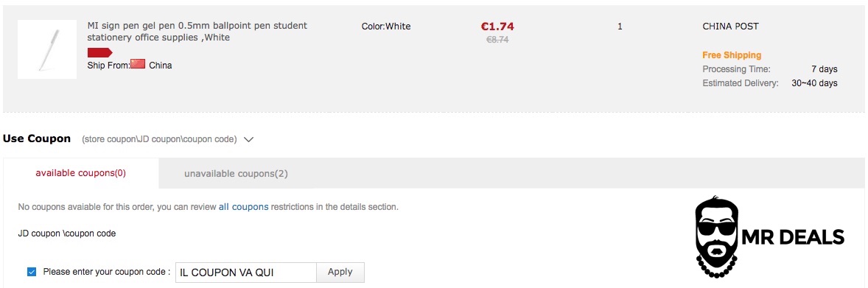
Task: Click the €1.74 discounted price
Action: coord(497,26)
